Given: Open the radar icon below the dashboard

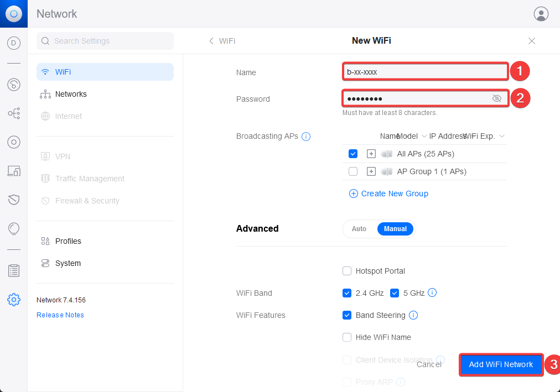Looking at the screenshot, I should 14,85.
